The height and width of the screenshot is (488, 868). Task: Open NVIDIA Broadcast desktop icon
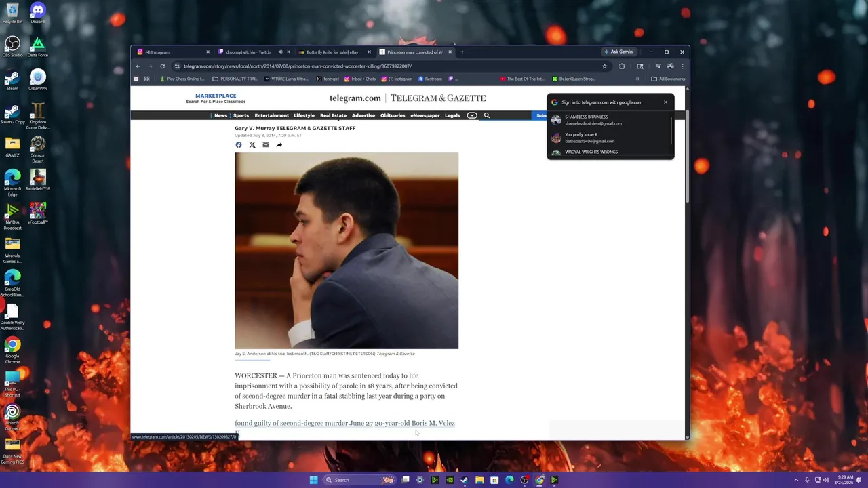[x=12, y=216]
